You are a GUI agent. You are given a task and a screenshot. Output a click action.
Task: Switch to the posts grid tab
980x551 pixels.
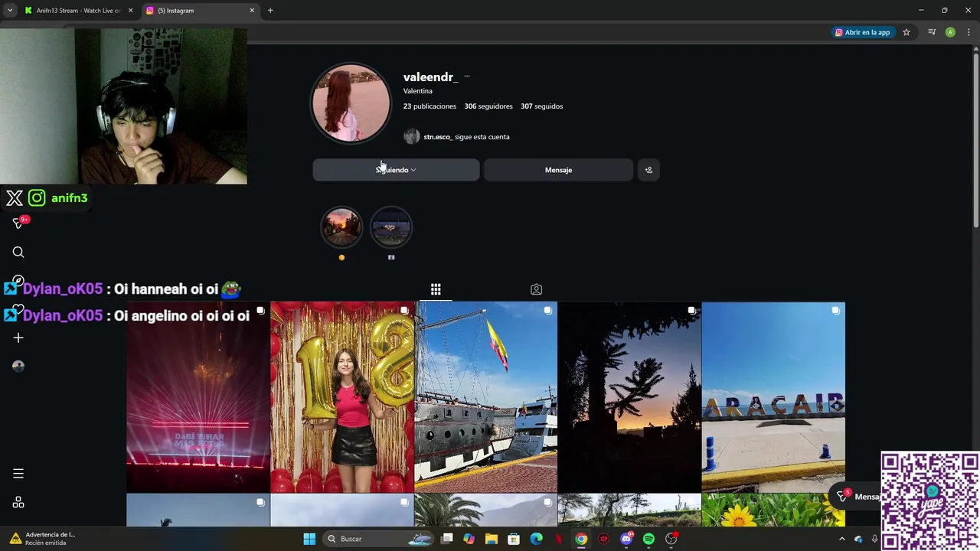coord(436,289)
